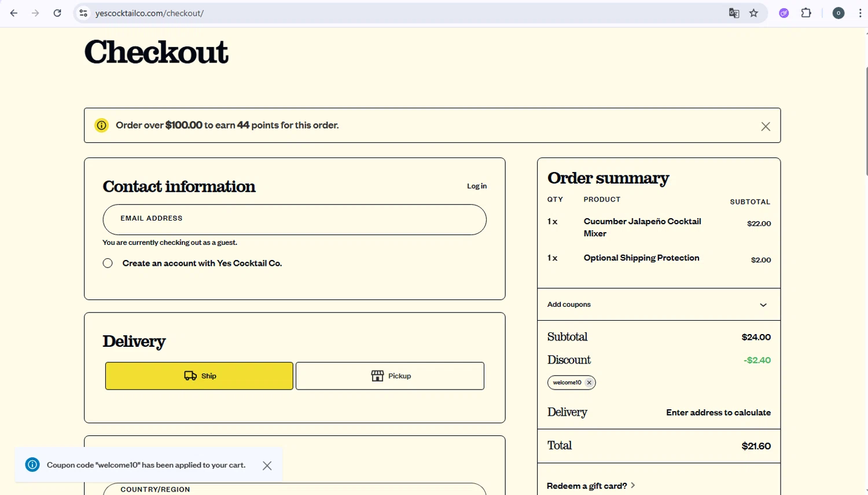868x495 pixels.
Task: Click the Add coupons chevron arrow
Action: click(763, 305)
